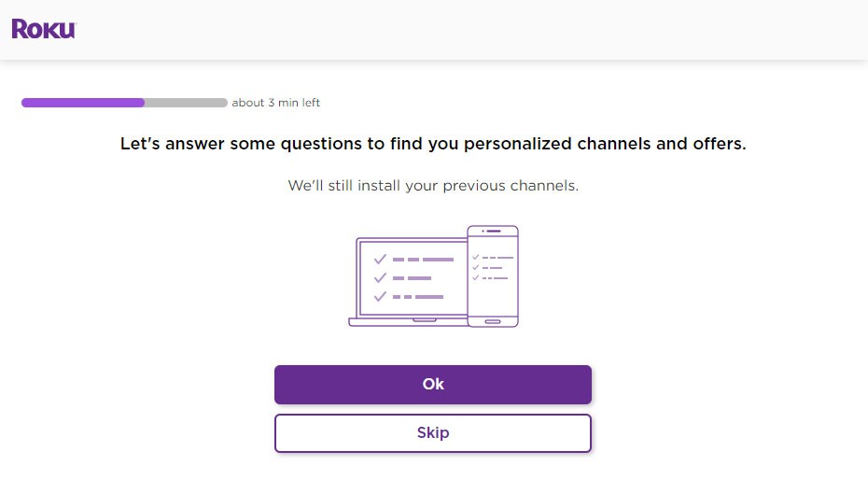This screenshot has height=494, width=868.
Task: Click the smartphone illustration
Action: click(493, 276)
